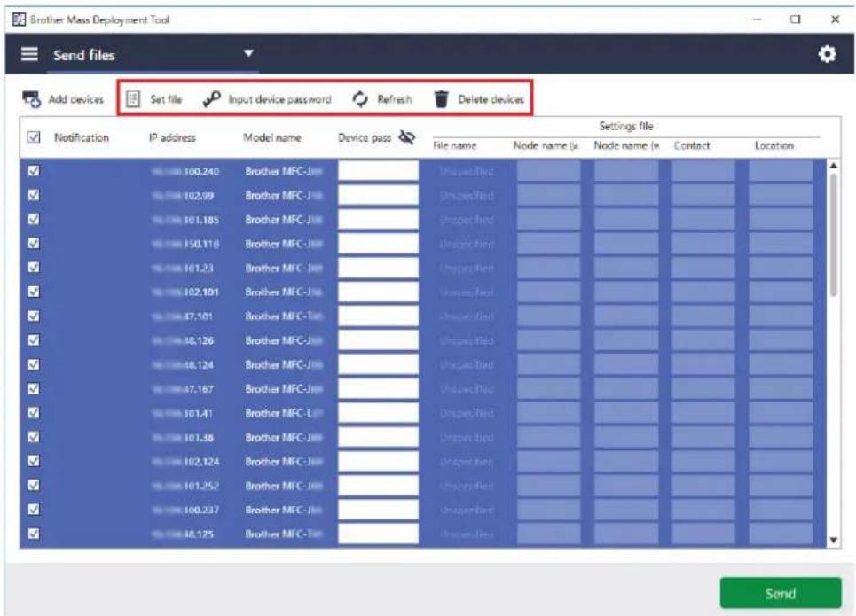Click the IP address column header
The height and width of the screenshot is (616, 856).
click(x=172, y=137)
